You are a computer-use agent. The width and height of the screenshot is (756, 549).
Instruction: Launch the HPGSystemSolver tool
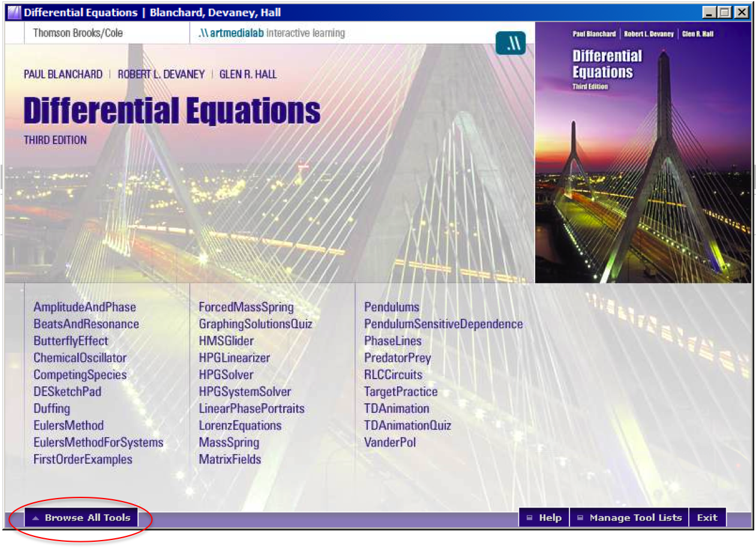(245, 392)
